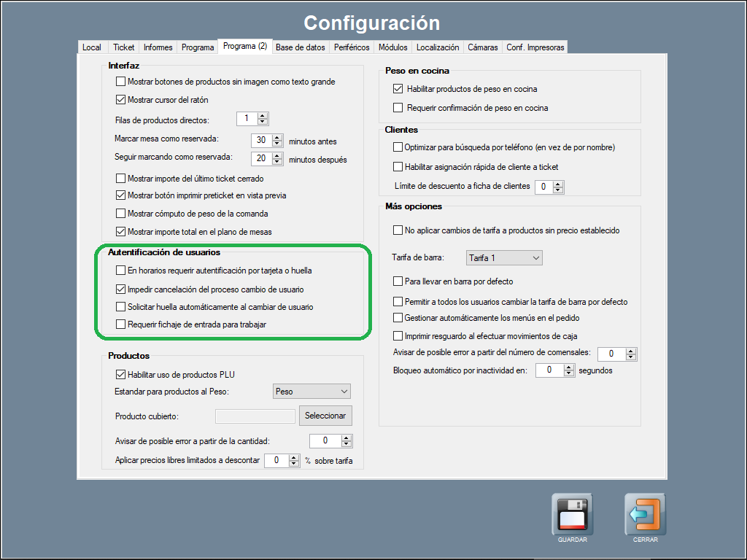
Task: Click the precios libres percentage input field
Action: coord(276,461)
